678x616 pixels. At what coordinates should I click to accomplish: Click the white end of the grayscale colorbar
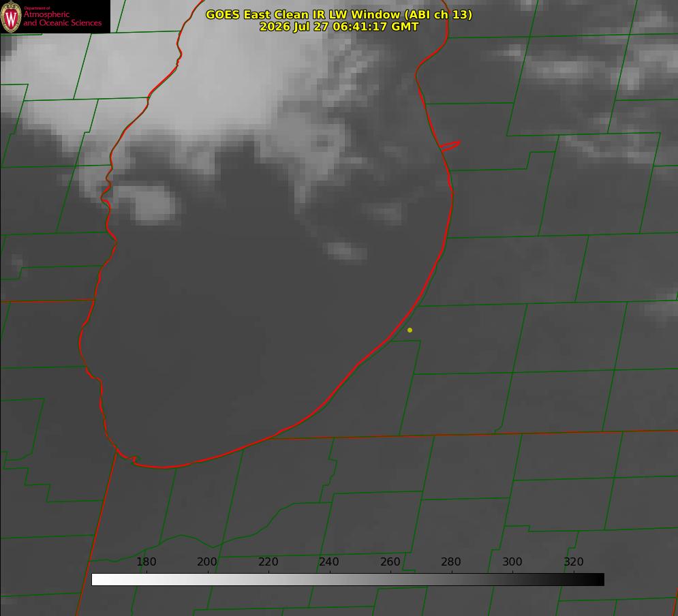click(99, 580)
